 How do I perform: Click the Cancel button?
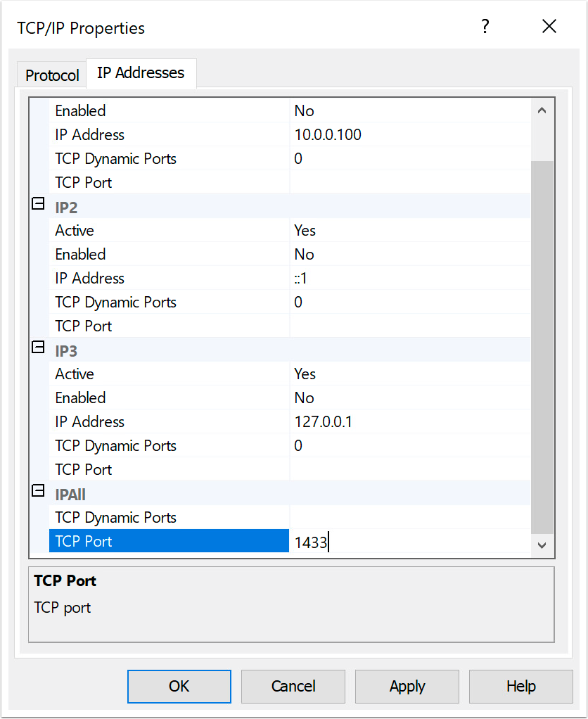(x=293, y=686)
